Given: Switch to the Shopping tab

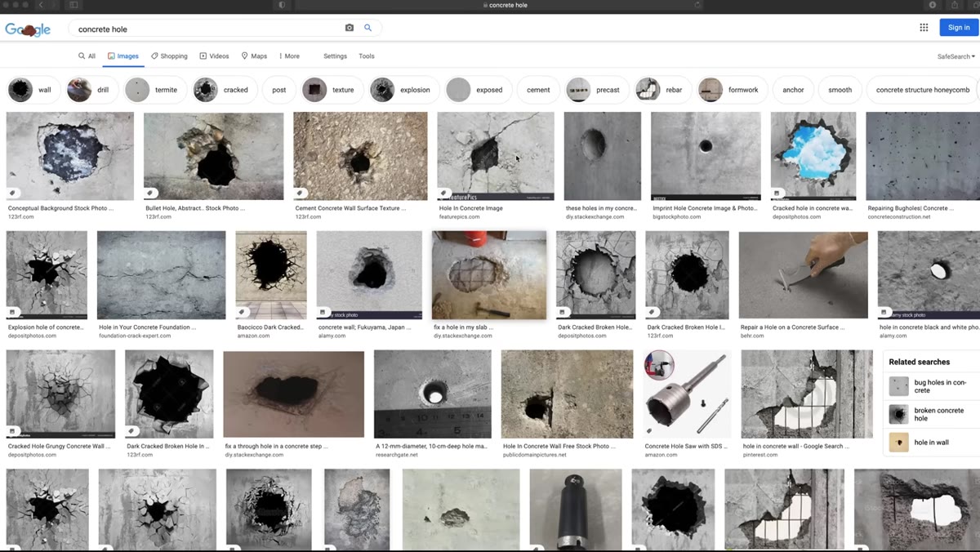Looking at the screenshot, I should point(169,56).
